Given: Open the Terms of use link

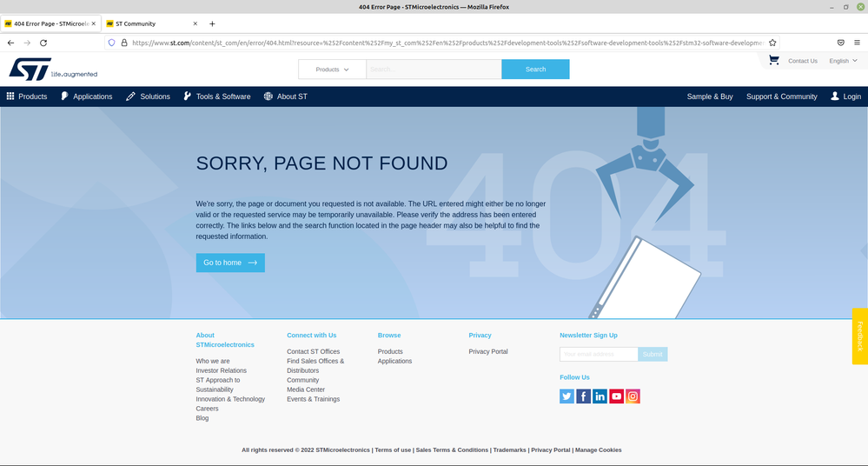Looking at the screenshot, I should (x=393, y=450).
